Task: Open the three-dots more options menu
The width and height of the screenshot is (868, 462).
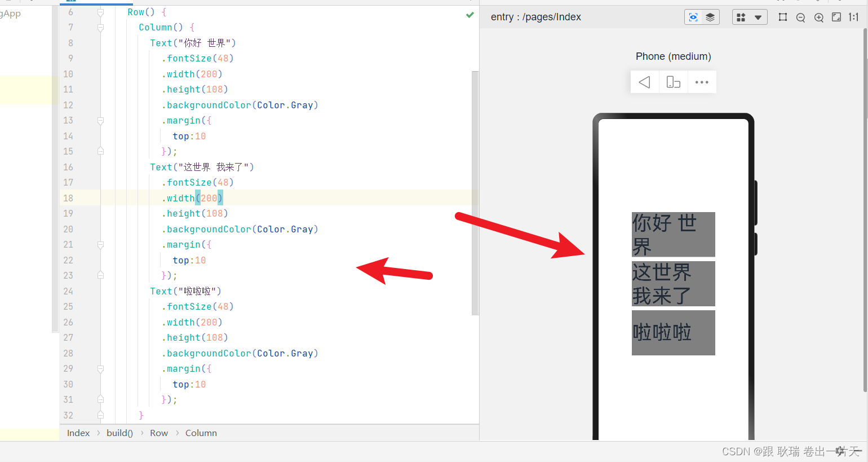Action: pos(702,82)
